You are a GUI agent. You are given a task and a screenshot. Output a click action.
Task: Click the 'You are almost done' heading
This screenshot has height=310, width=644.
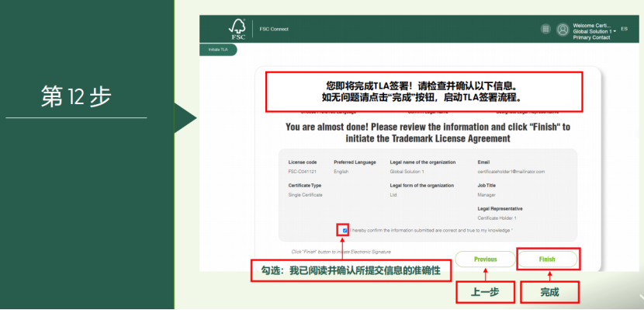coord(428,133)
